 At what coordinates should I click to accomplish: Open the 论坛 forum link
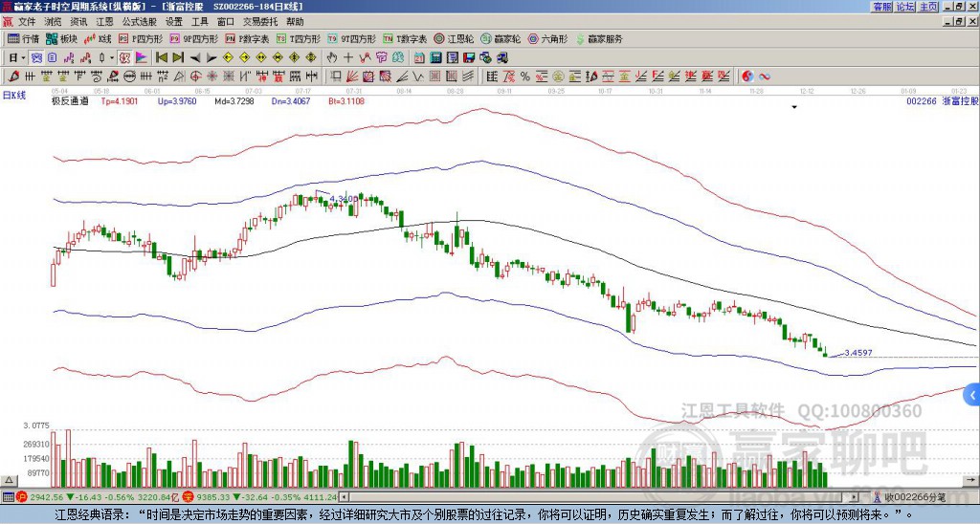pos(905,7)
